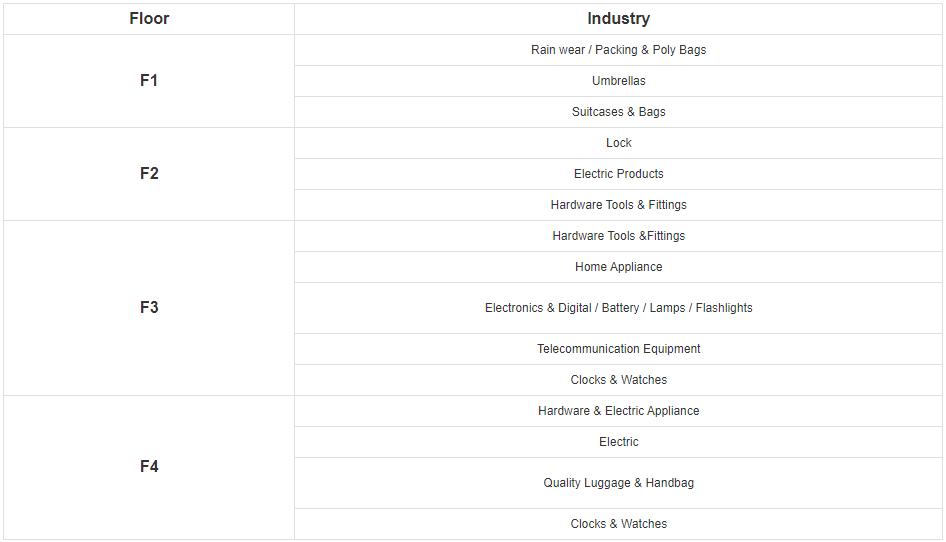This screenshot has width=946, height=542.
Task: Select Hardware Tools & Fittings under F2
Action: click(x=618, y=205)
